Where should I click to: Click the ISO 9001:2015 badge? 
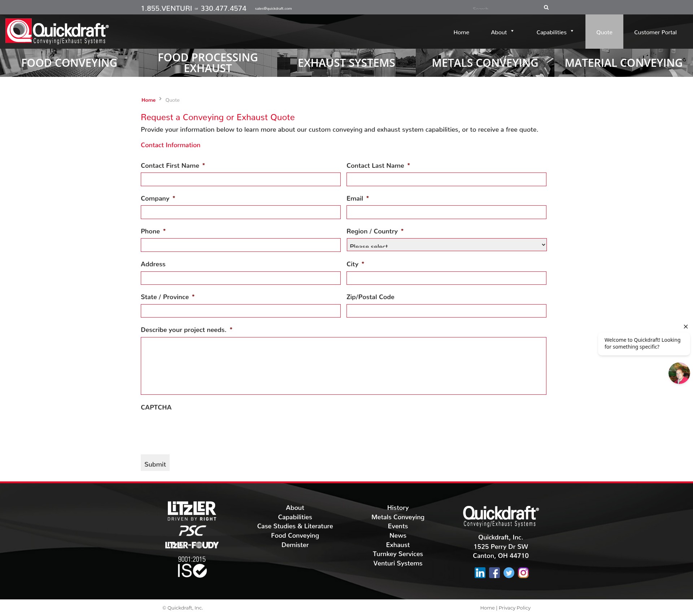192,567
